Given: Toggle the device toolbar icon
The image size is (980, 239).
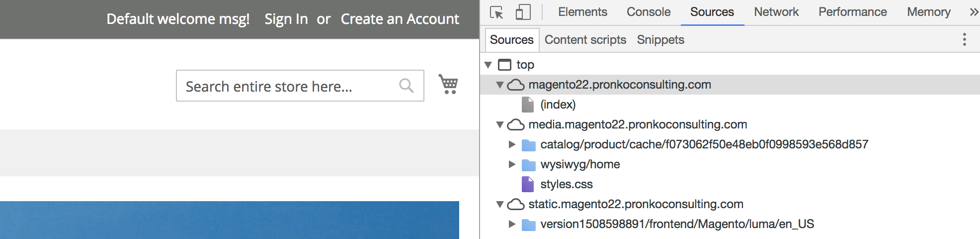Looking at the screenshot, I should [x=523, y=12].
